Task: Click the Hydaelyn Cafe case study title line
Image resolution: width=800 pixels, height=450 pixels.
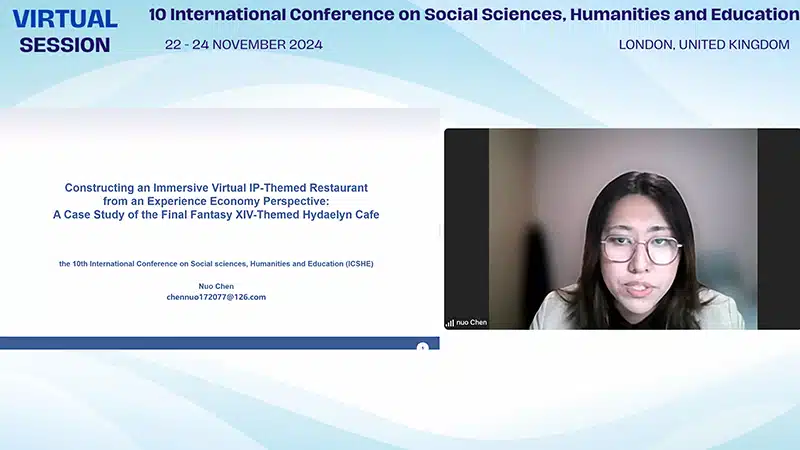Action: (216, 214)
